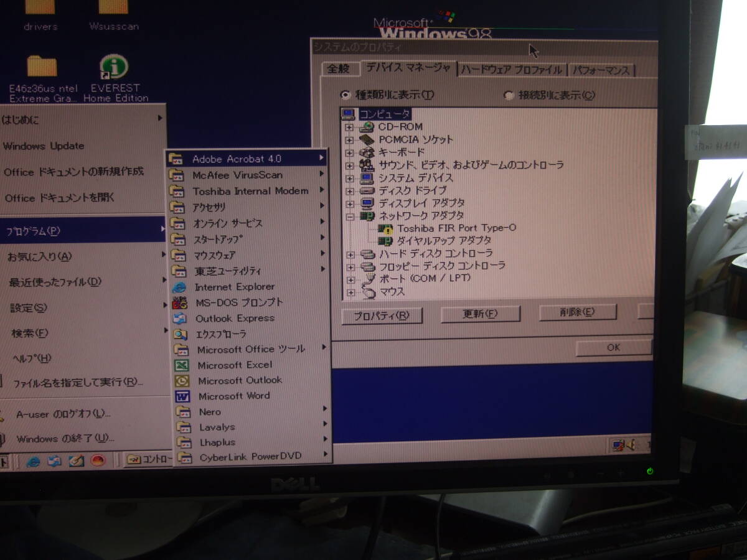Open McAfee VirusScan submenu
This screenshot has height=560, width=747.
point(248,175)
